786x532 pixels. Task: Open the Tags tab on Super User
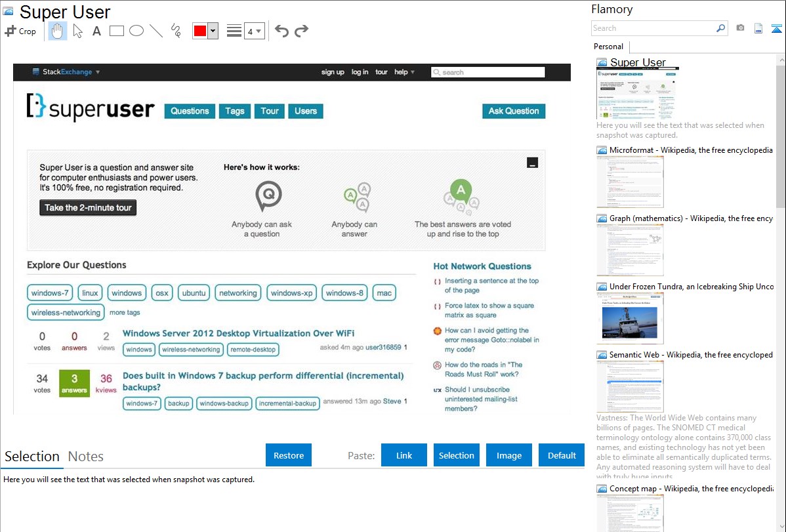point(235,111)
